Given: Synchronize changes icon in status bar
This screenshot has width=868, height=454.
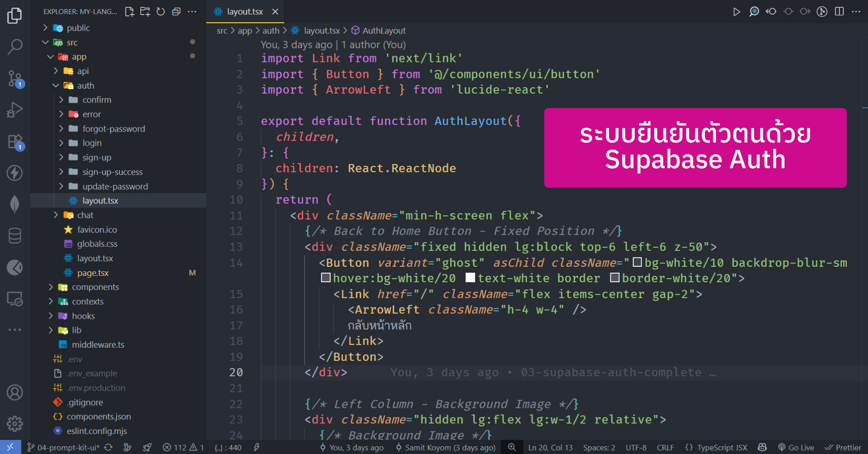Looking at the screenshot, I should 108,447.
